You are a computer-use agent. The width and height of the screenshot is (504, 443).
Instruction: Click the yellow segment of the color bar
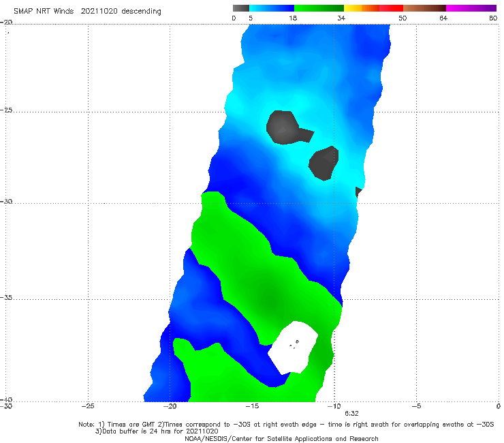tap(353, 8)
